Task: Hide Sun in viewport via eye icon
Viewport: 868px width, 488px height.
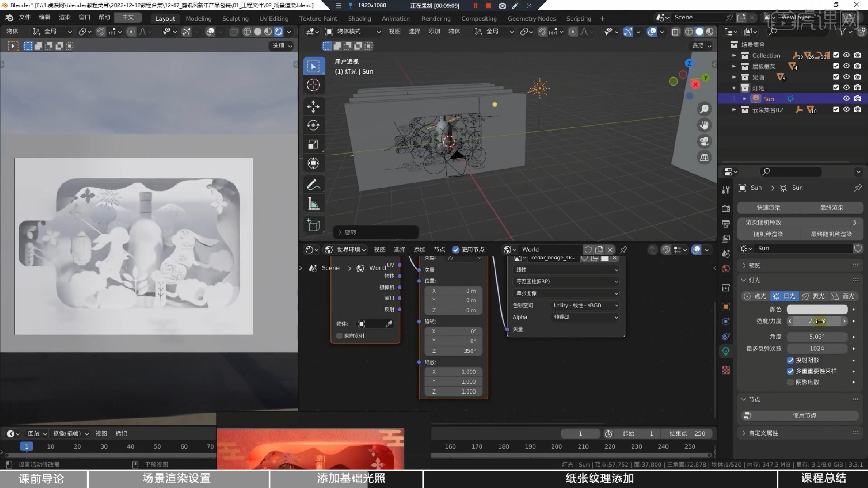Action: tap(846, 99)
